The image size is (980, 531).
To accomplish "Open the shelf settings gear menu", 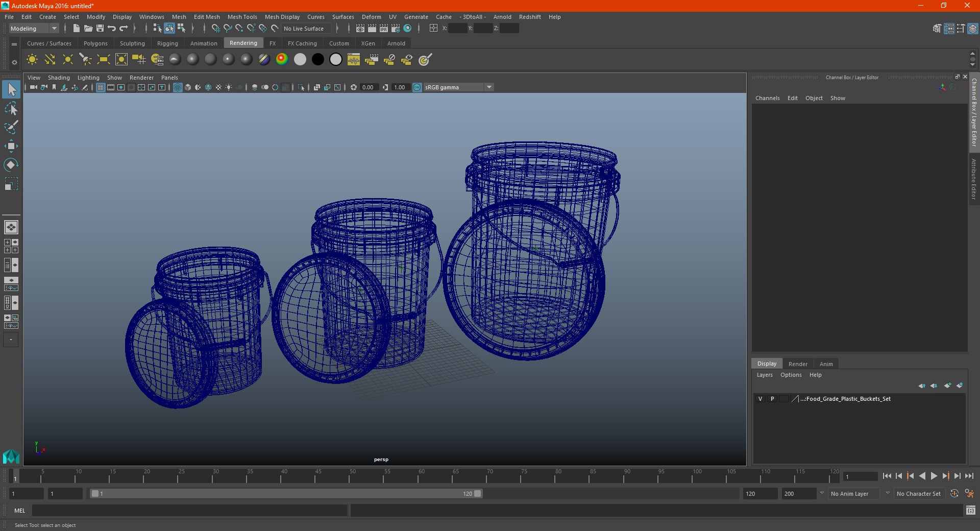I will tap(14, 62).
